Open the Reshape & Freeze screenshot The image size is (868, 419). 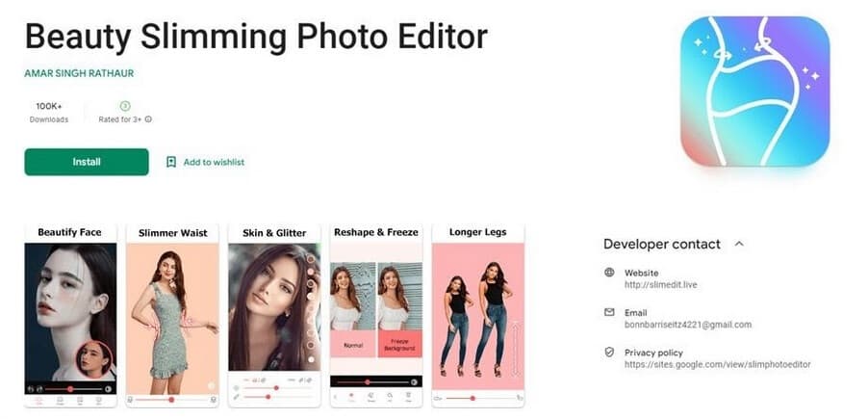pyautogui.click(x=376, y=315)
